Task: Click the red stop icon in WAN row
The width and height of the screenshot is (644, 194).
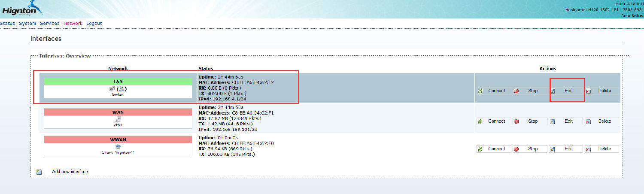Action: click(516, 121)
